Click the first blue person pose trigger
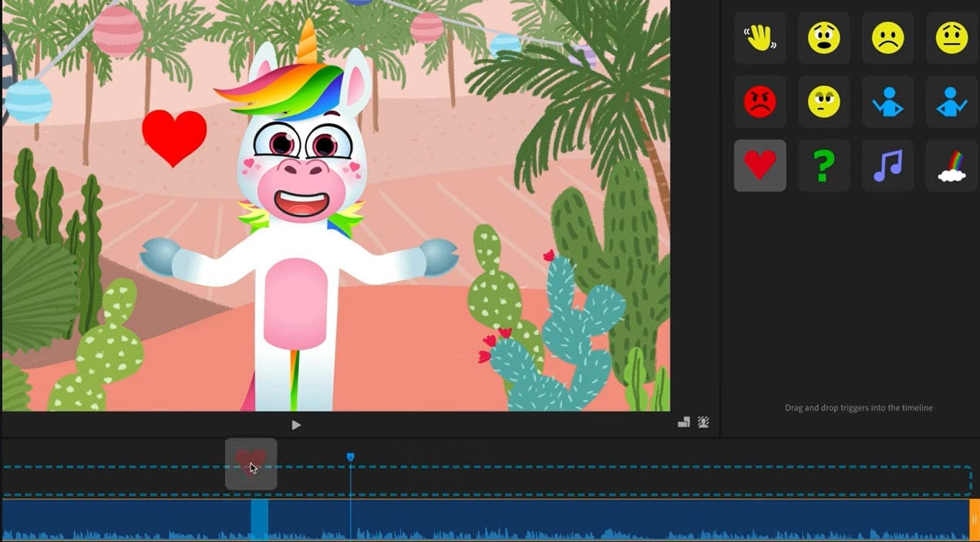Image resolution: width=980 pixels, height=542 pixels. pyautogui.click(x=887, y=102)
